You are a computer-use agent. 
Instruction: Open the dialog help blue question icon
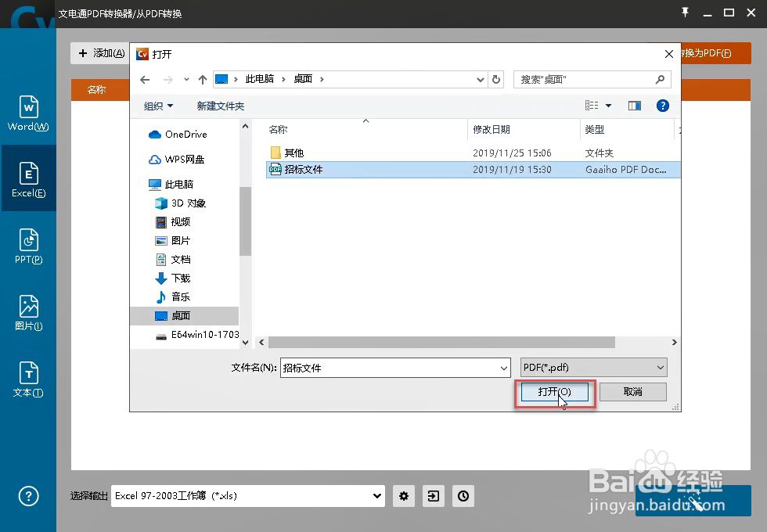pos(662,106)
